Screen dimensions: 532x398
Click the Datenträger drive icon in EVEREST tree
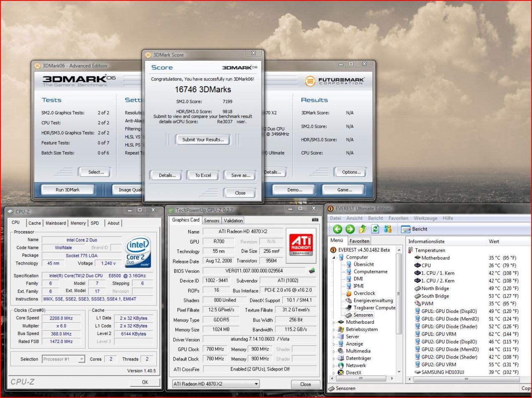[x=341, y=358]
